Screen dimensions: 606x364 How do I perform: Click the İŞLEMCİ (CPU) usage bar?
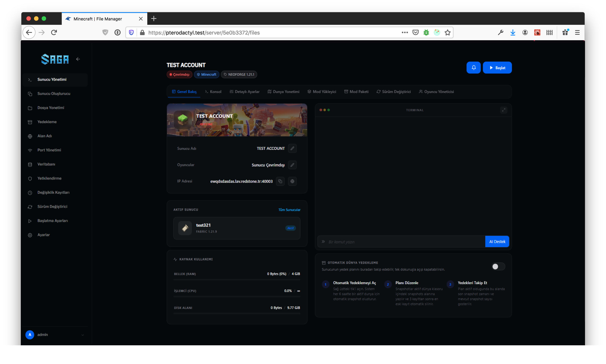coord(237,296)
